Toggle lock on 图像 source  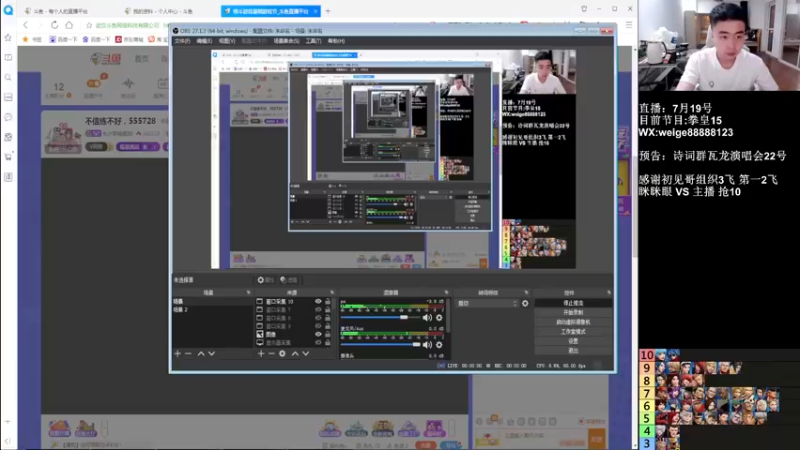[x=328, y=334]
